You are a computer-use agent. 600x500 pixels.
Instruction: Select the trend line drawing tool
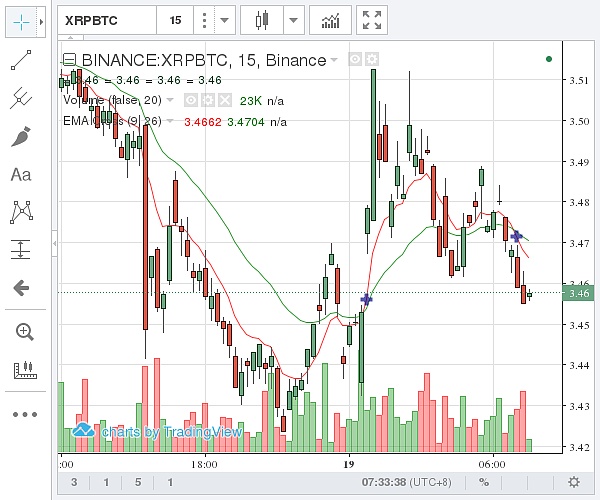[x=21, y=60]
